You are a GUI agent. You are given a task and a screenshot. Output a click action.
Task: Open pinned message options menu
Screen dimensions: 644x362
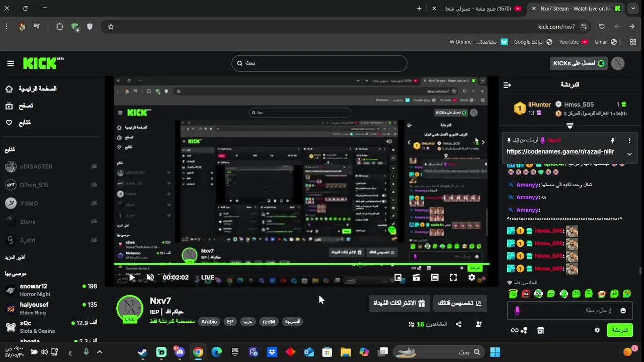click(x=629, y=141)
